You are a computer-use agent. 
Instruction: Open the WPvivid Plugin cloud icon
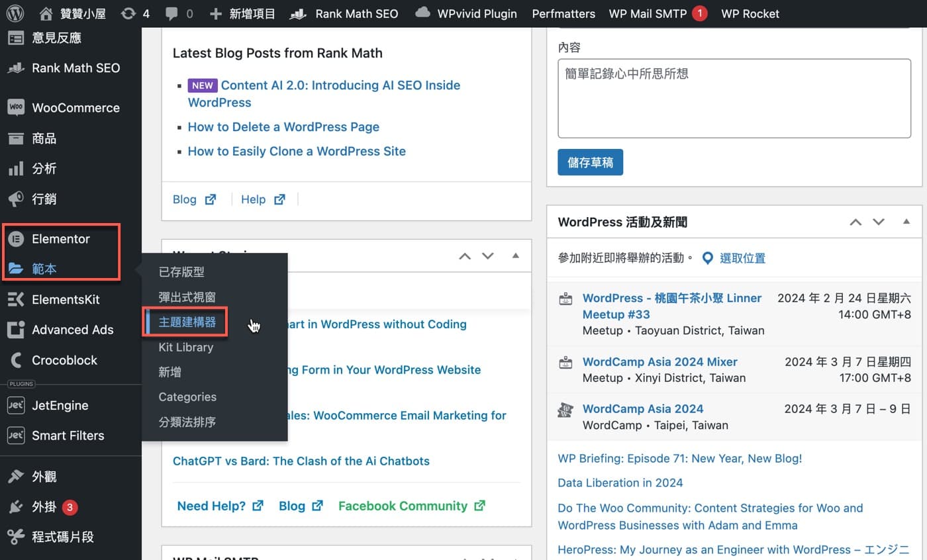pyautogui.click(x=422, y=13)
